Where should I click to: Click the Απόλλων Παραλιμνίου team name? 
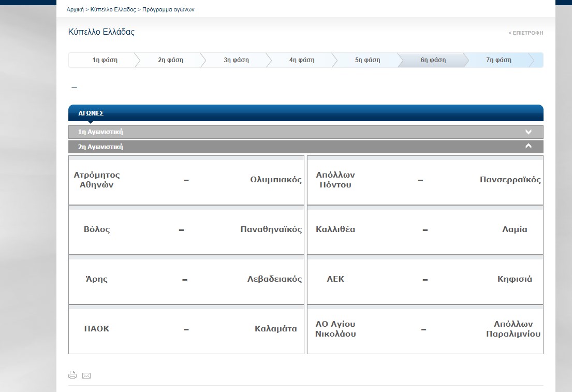pyautogui.click(x=514, y=329)
